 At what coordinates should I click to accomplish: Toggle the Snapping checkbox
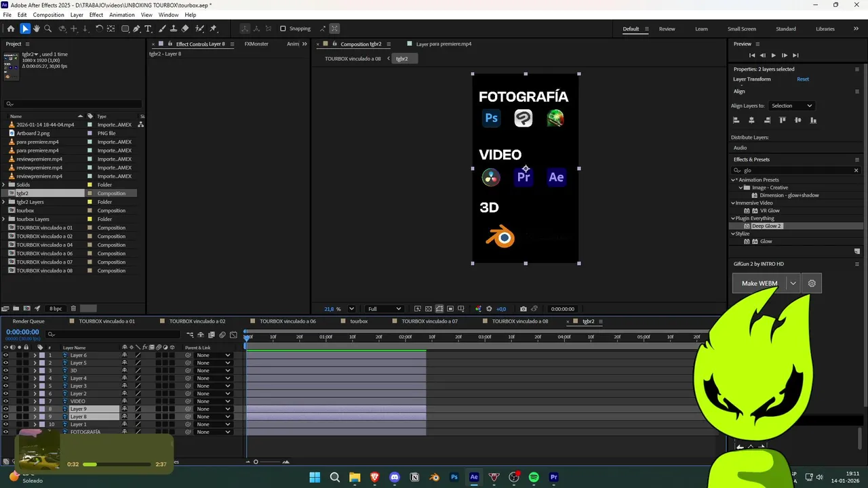tap(283, 28)
